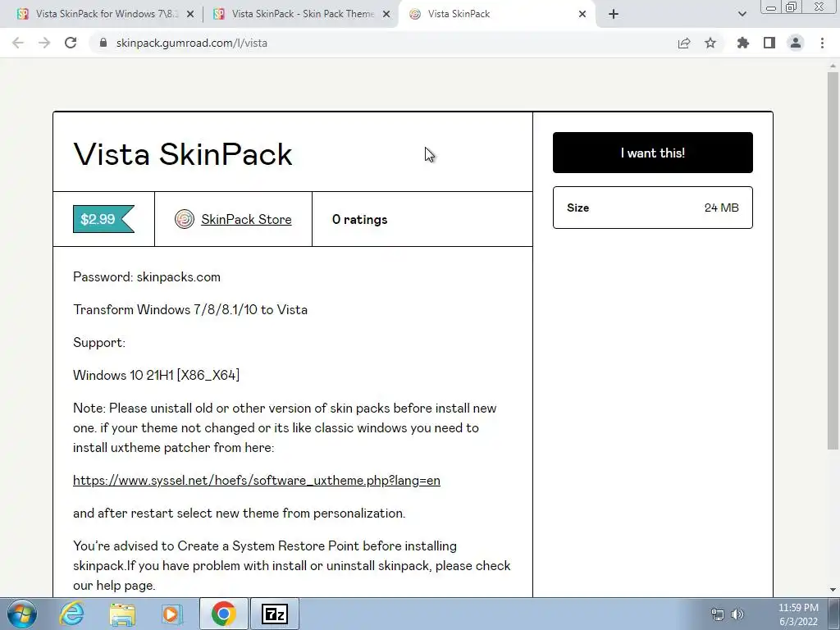Open Chrome's three-dot menu

822,43
